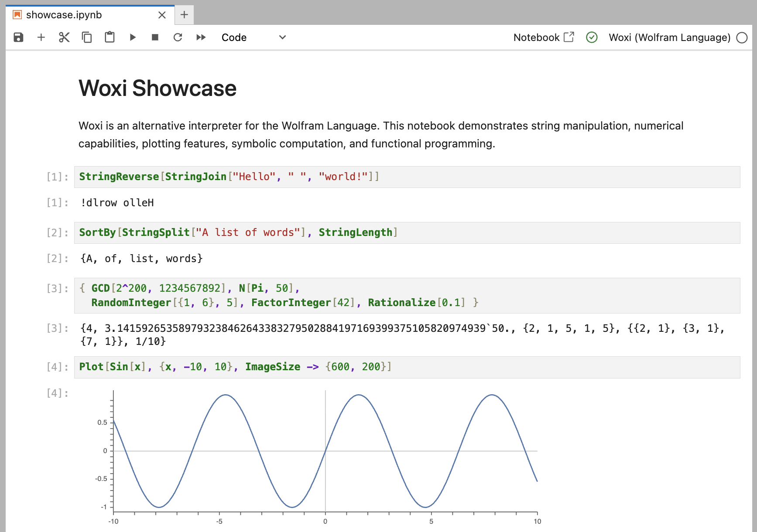Click the kernel busy indicator circle
The width and height of the screenshot is (757, 532).
(741, 38)
